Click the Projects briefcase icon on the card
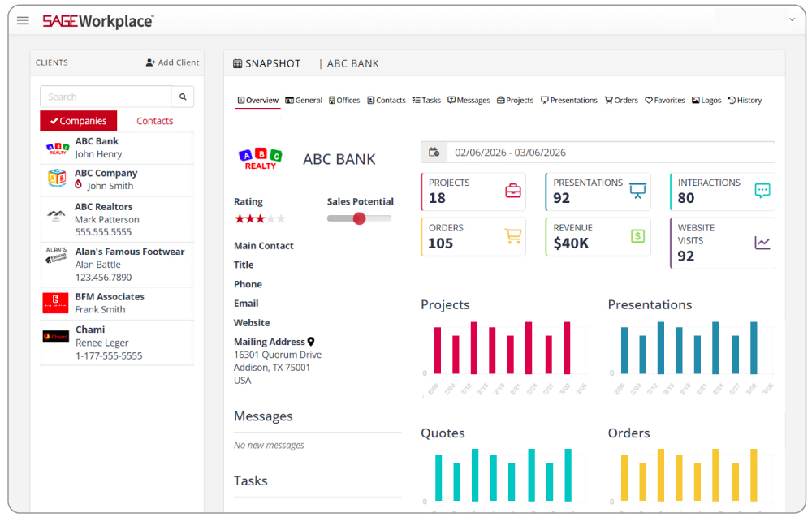812x517 pixels. (x=512, y=191)
